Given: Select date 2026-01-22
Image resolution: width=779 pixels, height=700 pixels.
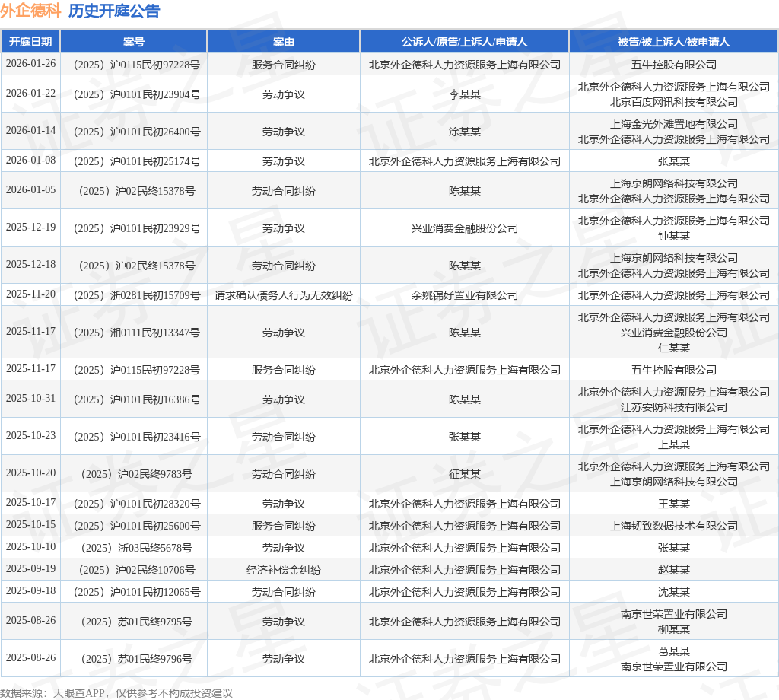Looking at the screenshot, I should pos(30,94).
